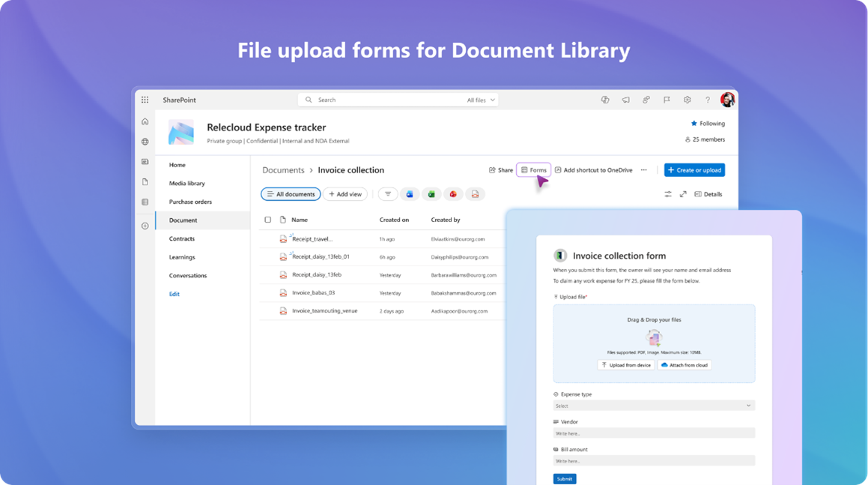Open the Home navigation item
Image resolution: width=868 pixels, height=485 pixels.
tap(177, 165)
